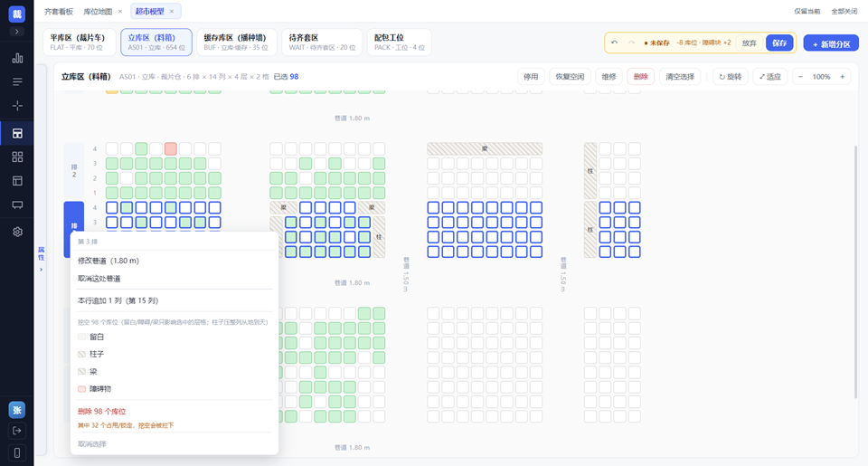The width and height of the screenshot is (868, 466).
Task: Click the undo arrow icon
Action: click(x=614, y=43)
